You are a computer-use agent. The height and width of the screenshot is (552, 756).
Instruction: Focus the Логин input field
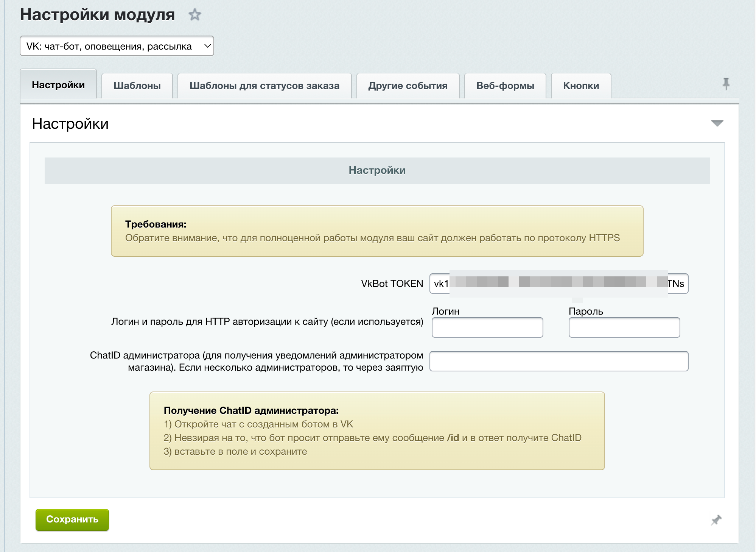point(487,327)
